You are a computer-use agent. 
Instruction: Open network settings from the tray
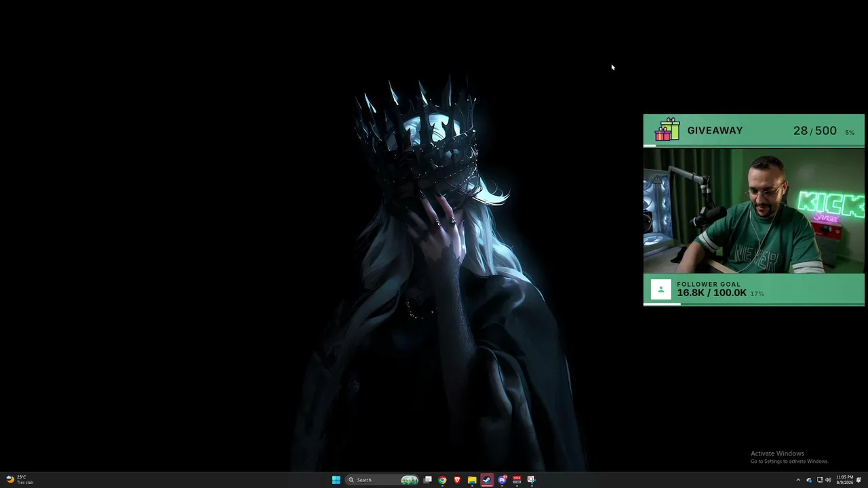(819, 480)
